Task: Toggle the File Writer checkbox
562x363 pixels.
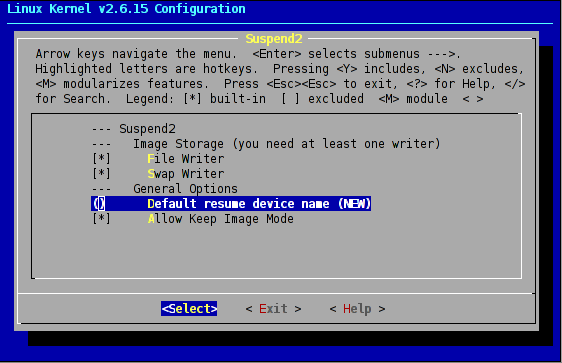Action: click(101, 158)
